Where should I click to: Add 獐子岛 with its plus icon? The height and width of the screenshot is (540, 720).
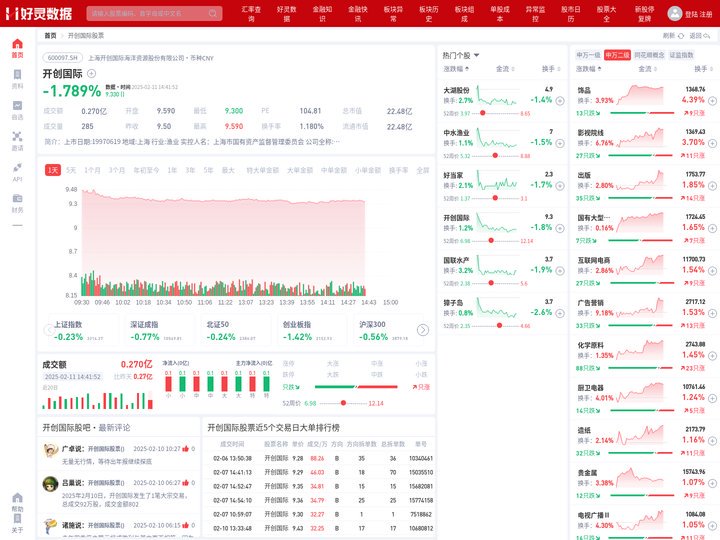point(560,313)
